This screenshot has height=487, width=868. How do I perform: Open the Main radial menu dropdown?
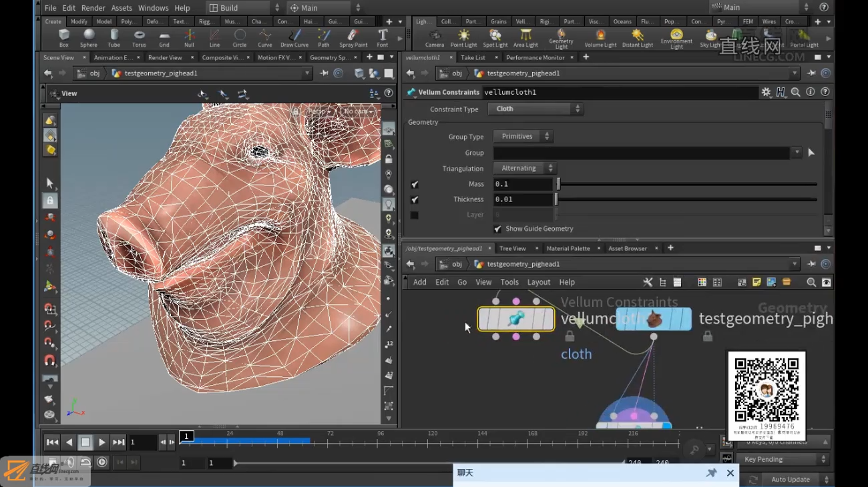click(325, 7)
